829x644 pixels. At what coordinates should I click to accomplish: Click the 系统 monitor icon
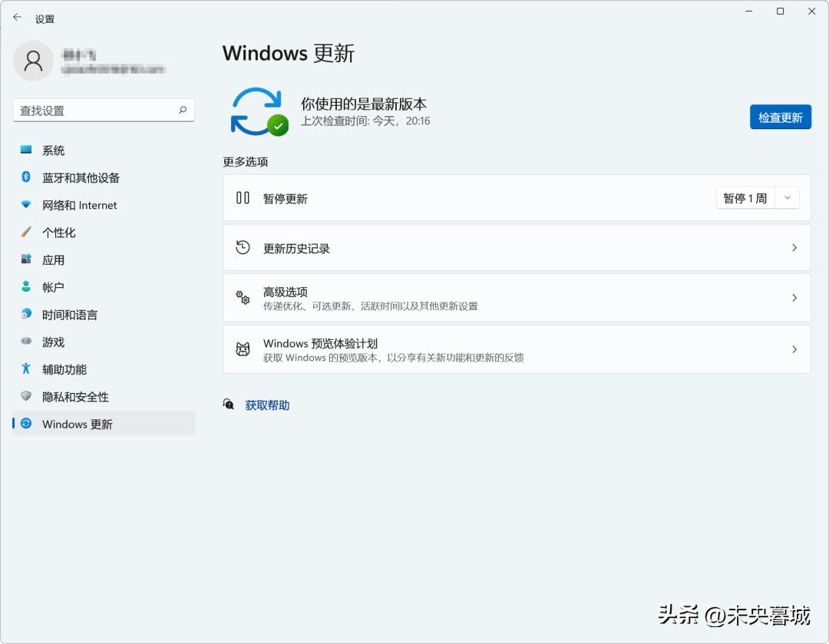26,150
